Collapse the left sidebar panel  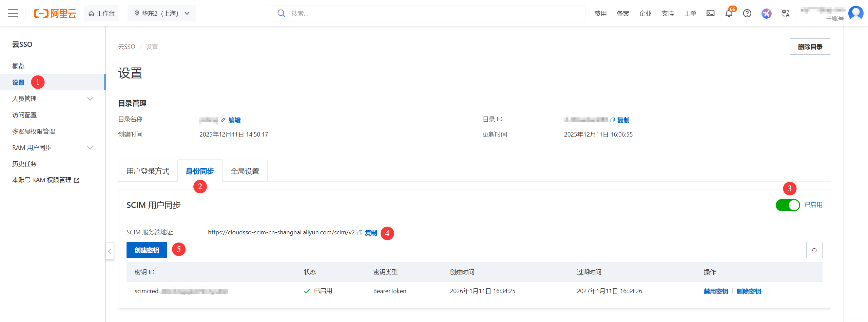tap(110, 251)
